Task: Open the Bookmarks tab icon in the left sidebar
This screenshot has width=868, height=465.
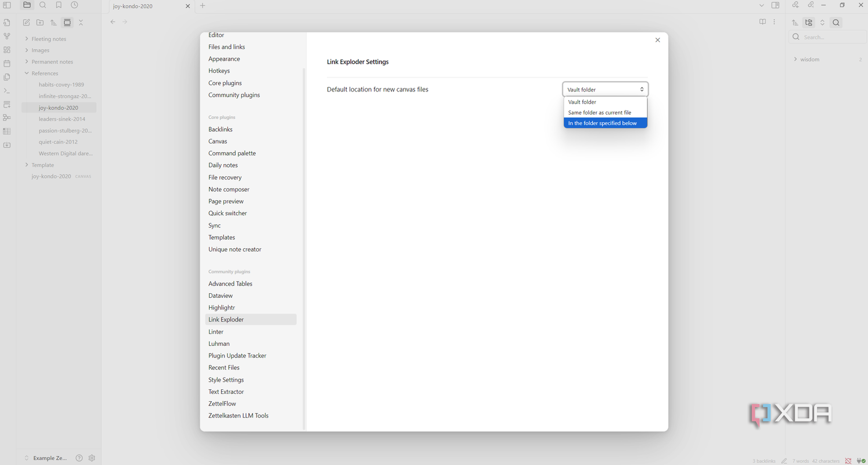Action: tap(58, 5)
